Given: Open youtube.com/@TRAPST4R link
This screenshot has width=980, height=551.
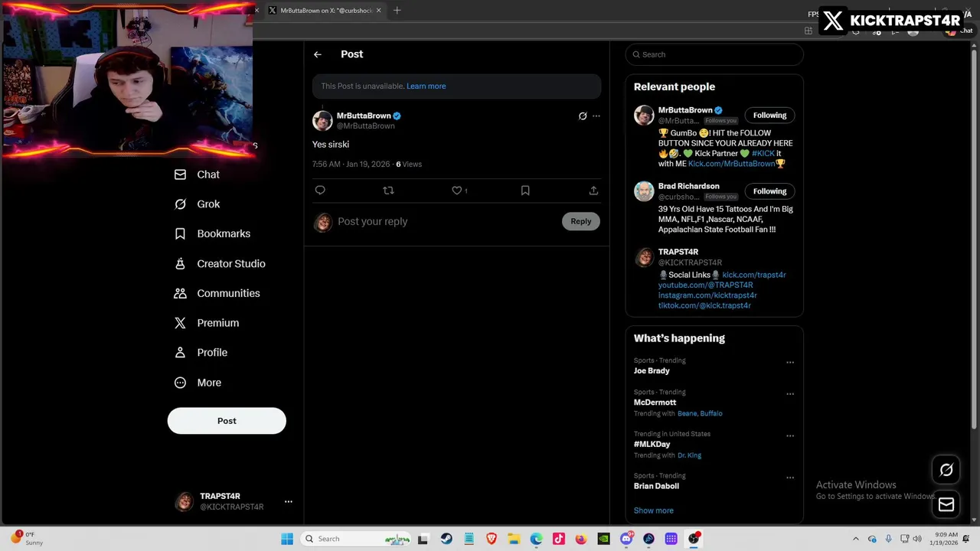Looking at the screenshot, I should 705,285.
